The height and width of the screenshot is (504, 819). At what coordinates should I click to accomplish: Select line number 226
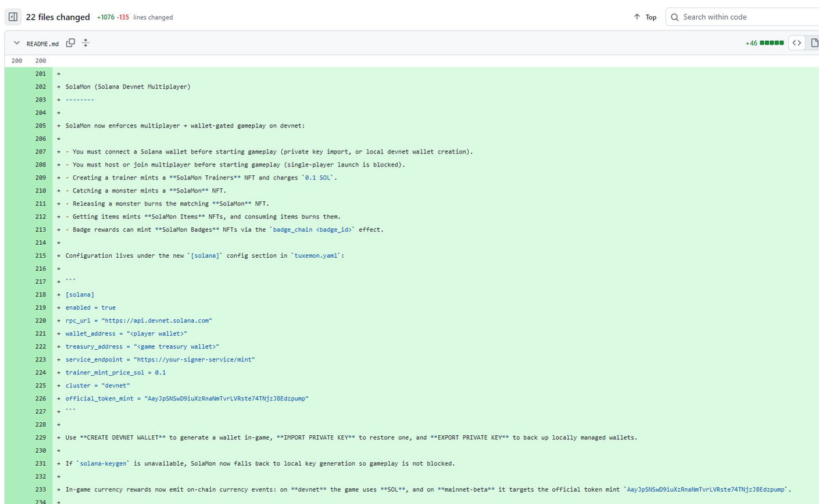tap(40, 398)
